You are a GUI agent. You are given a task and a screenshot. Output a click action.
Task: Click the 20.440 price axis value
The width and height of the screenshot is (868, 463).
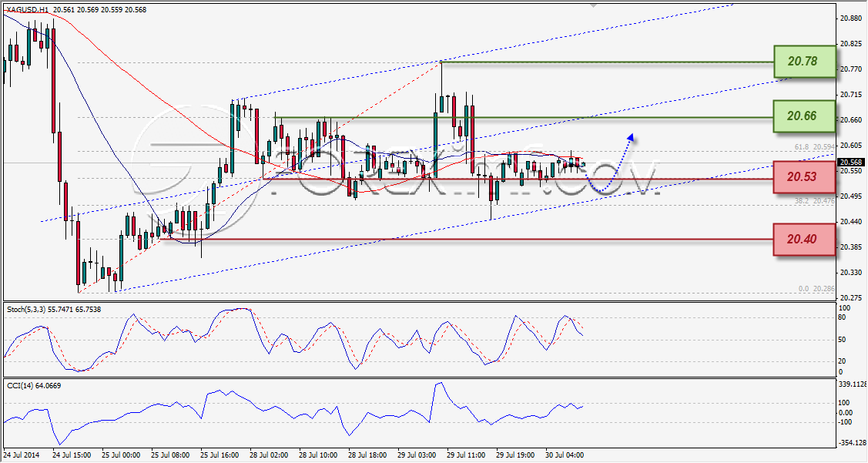pyautogui.click(x=851, y=222)
